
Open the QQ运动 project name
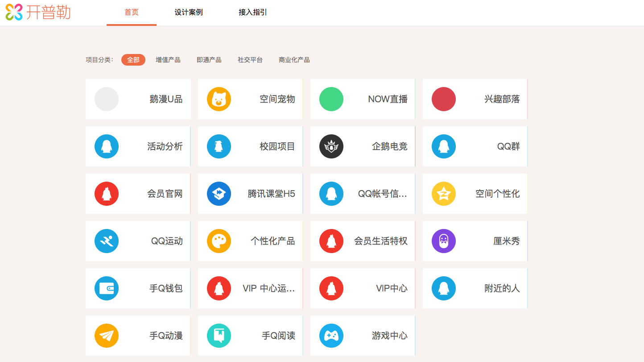[167, 241]
